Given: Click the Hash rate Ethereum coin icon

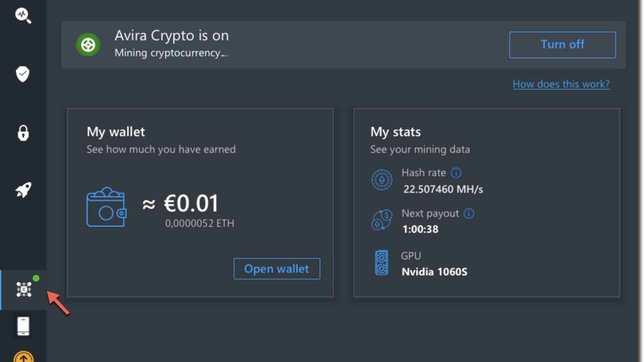Looking at the screenshot, I should pos(382,180).
